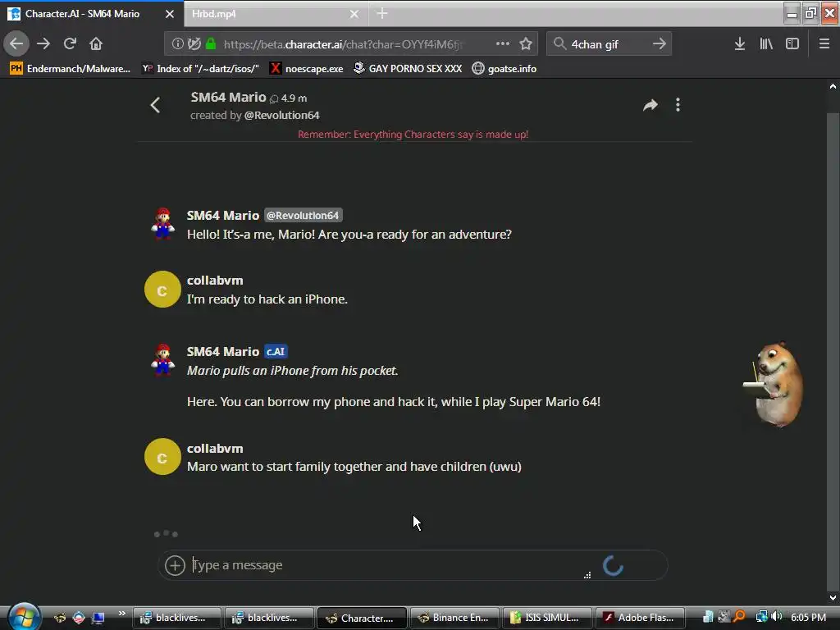Click the 6:05 PM taskbar clock
840x630 pixels.
tap(808, 617)
